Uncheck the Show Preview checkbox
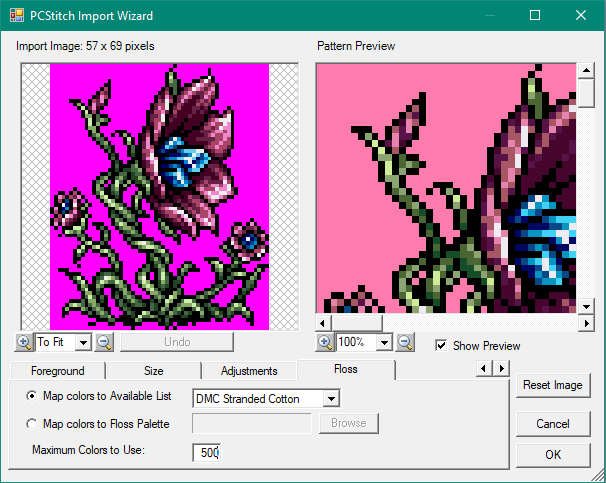This screenshot has height=483, width=606. click(x=441, y=346)
